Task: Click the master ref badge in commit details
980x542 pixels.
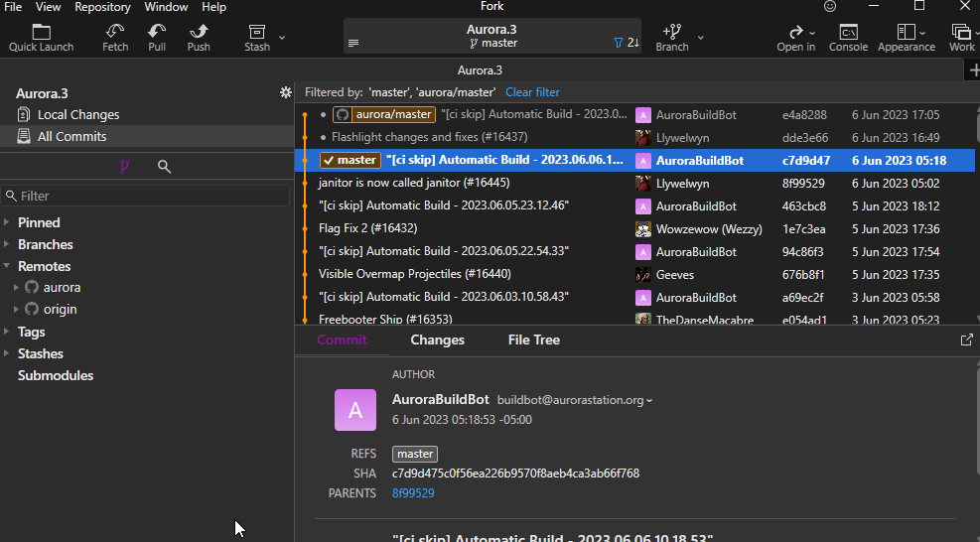Action: pyautogui.click(x=415, y=454)
